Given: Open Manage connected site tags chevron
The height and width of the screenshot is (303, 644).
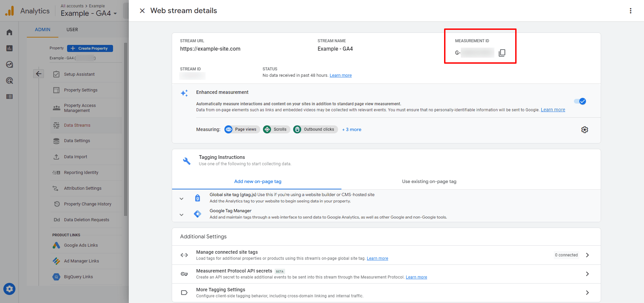Looking at the screenshot, I should (x=587, y=255).
